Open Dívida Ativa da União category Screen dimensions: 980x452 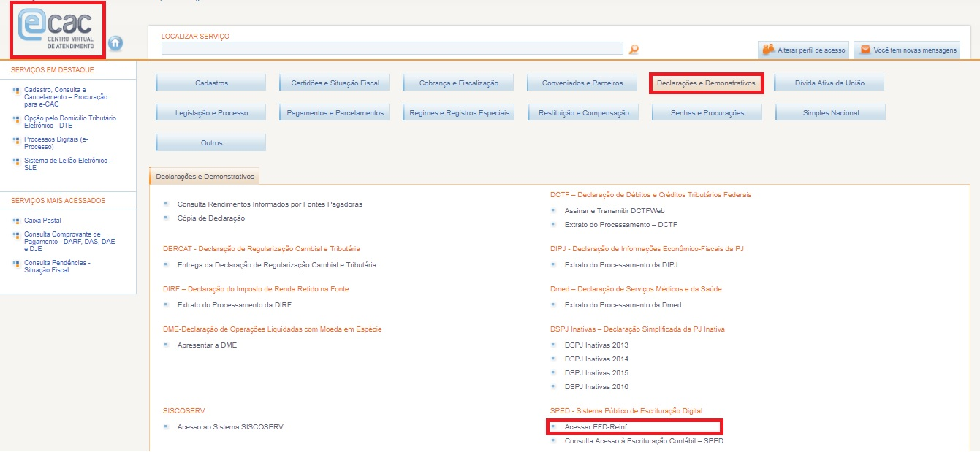point(829,83)
